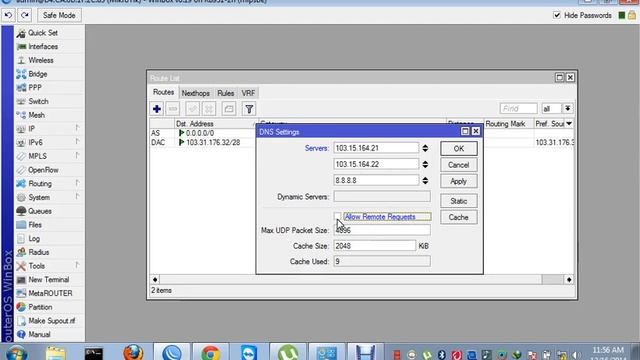The width and height of the screenshot is (640, 360).
Task: Click Make Supout.rf item
Action: tap(51, 321)
